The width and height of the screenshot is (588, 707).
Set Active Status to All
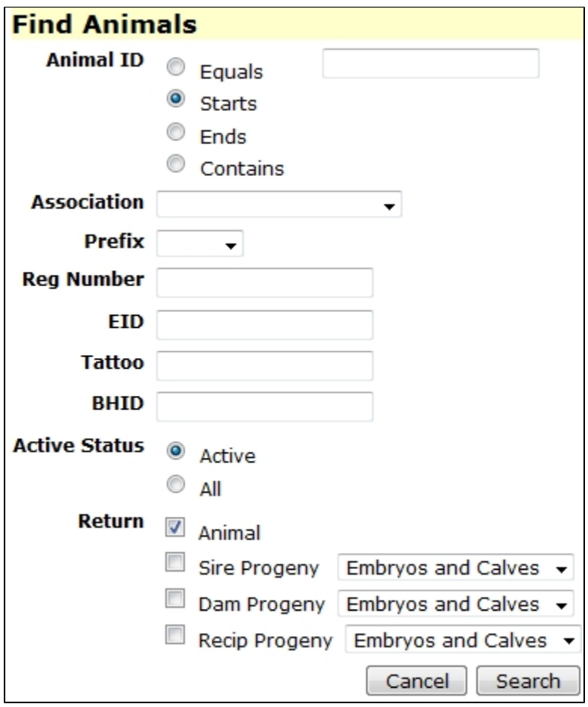pos(176,484)
